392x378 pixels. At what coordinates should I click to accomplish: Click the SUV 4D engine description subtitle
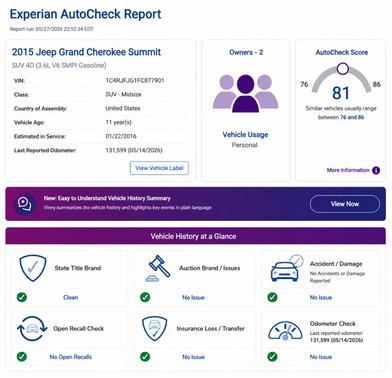pos(59,65)
